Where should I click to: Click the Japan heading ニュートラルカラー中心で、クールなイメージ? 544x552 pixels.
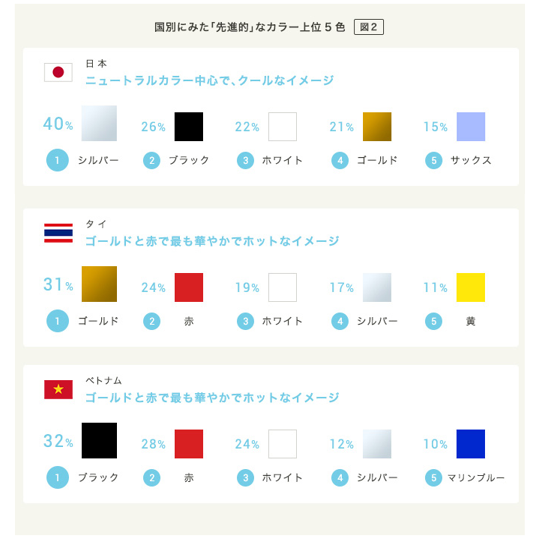210,81
